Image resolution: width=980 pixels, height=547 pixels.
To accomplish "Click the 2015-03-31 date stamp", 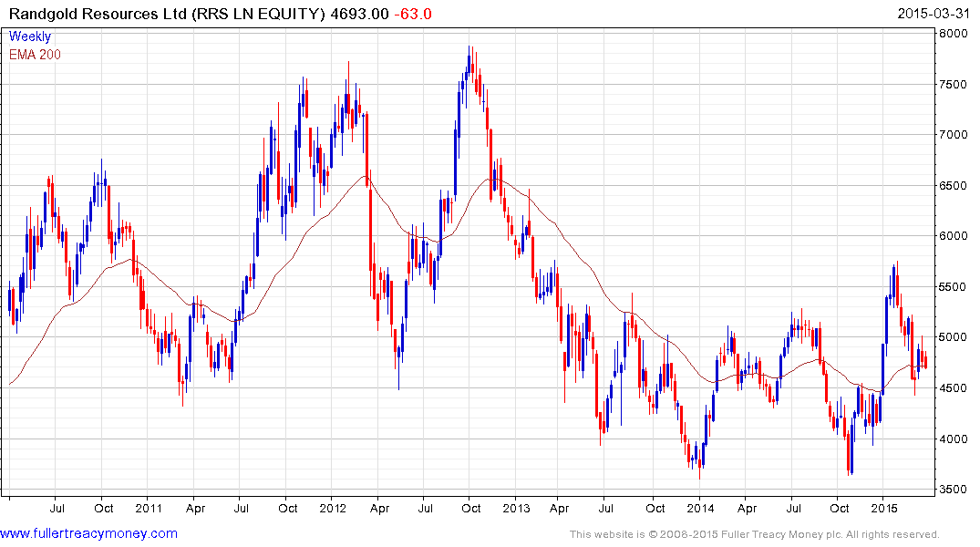I will coord(934,14).
